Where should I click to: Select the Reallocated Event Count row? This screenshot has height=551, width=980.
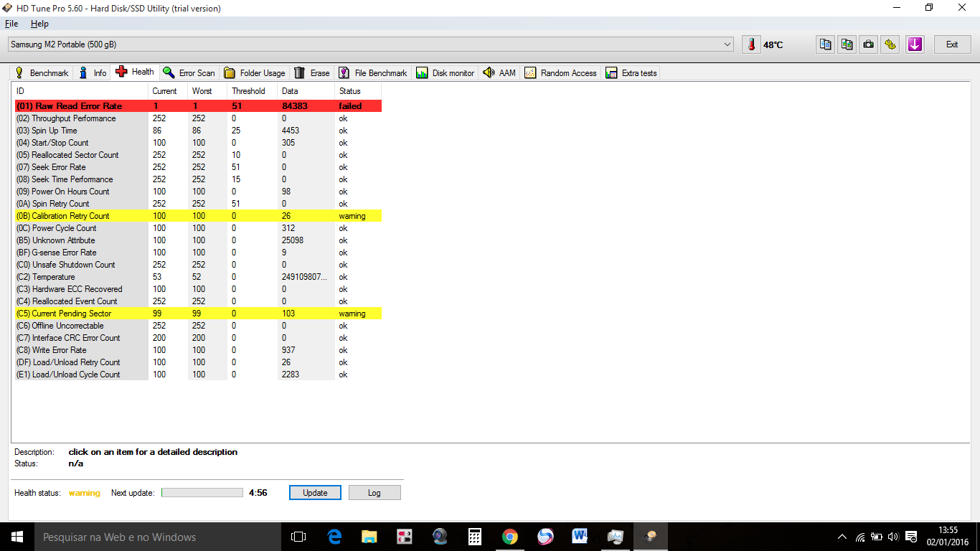pos(198,301)
